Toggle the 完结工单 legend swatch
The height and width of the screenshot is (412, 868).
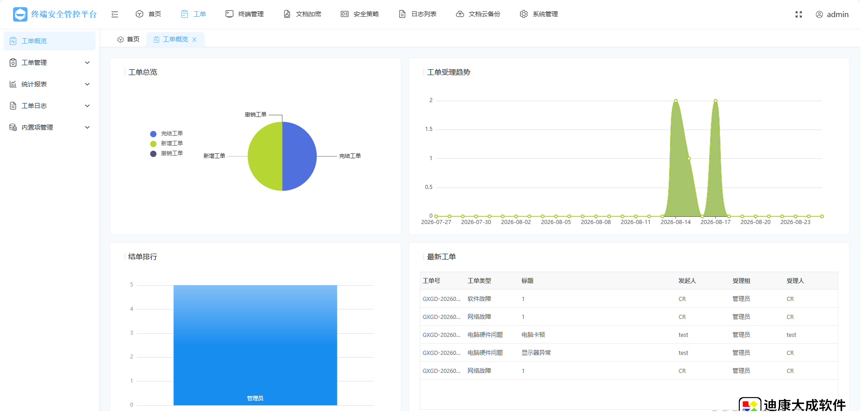pos(153,134)
